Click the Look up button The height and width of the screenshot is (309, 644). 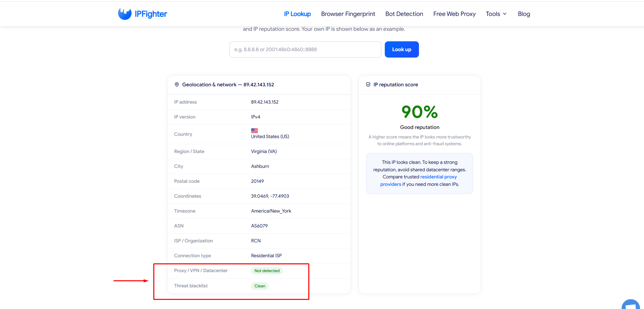[x=402, y=49]
